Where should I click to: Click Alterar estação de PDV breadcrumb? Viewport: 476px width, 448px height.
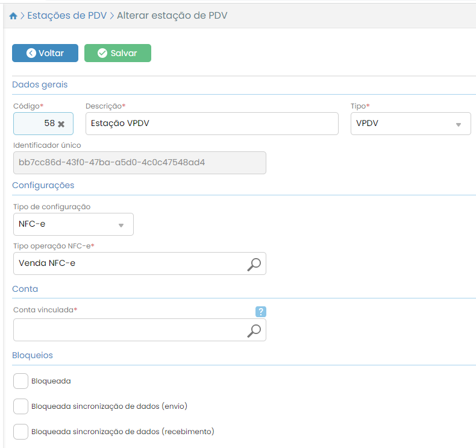coord(172,16)
